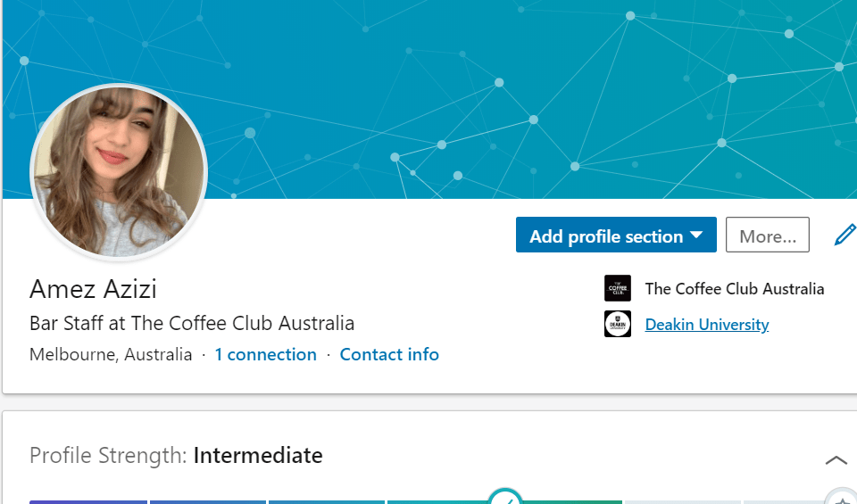This screenshot has height=504, width=857.
Task: Click the pencil edit profile icon
Action: click(x=844, y=235)
